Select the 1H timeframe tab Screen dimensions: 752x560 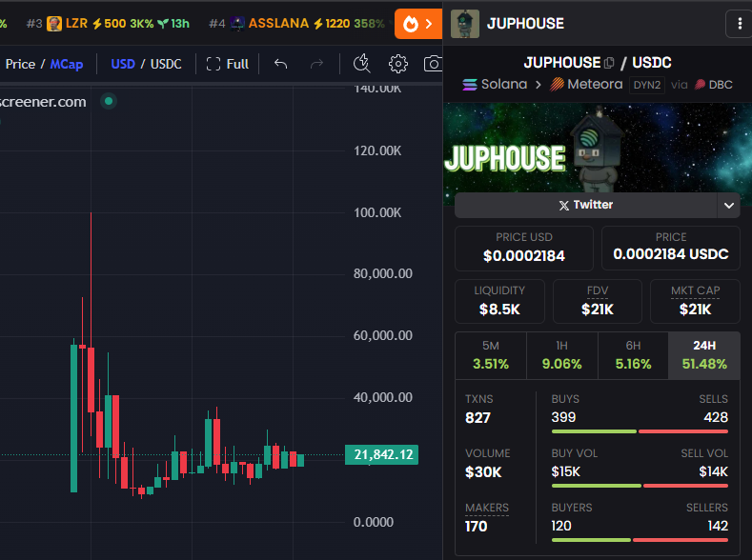tap(561, 355)
